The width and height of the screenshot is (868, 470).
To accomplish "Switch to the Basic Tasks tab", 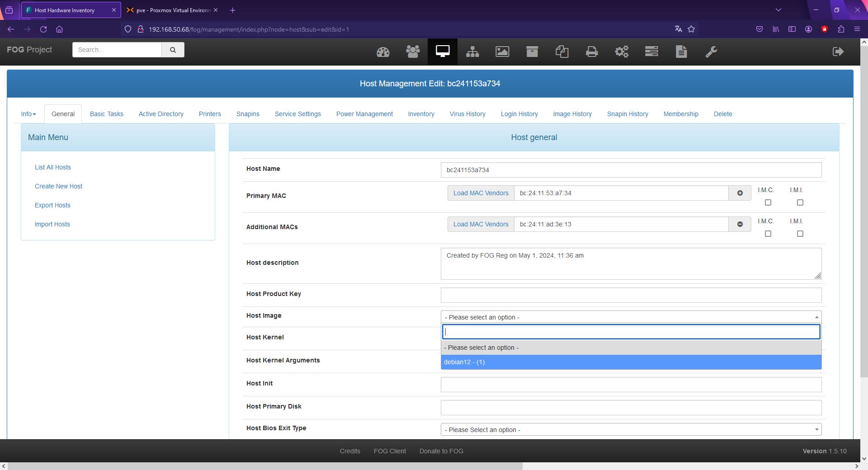I will tap(107, 114).
